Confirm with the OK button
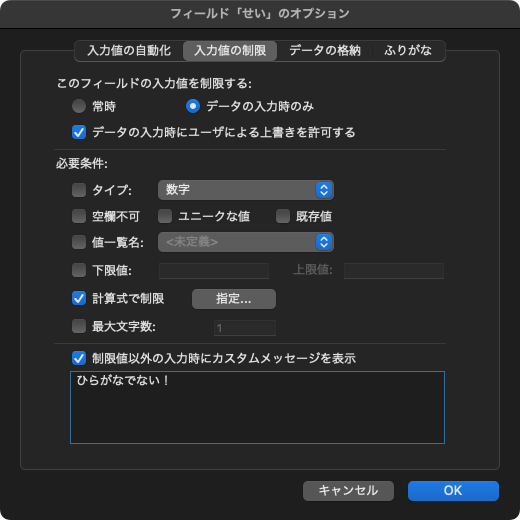Screen dimensions: 520x520 pos(453,491)
